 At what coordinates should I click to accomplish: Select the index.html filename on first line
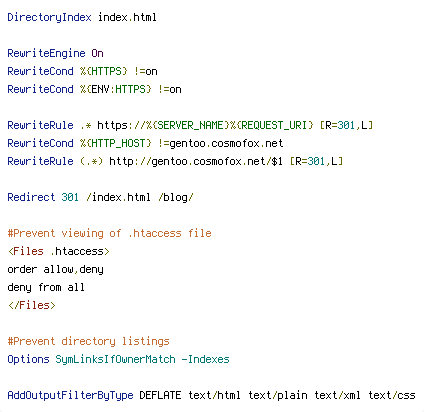point(127,17)
